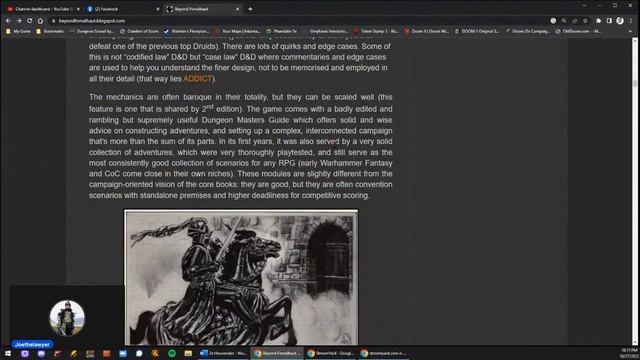Open the taskbar clock and date

click(x=629, y=353)
